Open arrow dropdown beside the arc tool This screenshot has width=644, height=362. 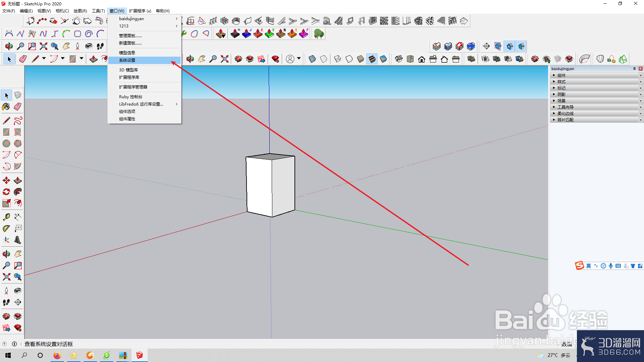(x=62, y=59)
